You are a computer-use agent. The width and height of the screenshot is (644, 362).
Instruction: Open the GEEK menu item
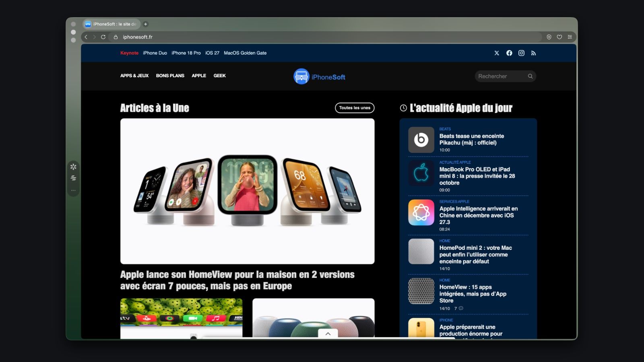click(x=219, y=76)
